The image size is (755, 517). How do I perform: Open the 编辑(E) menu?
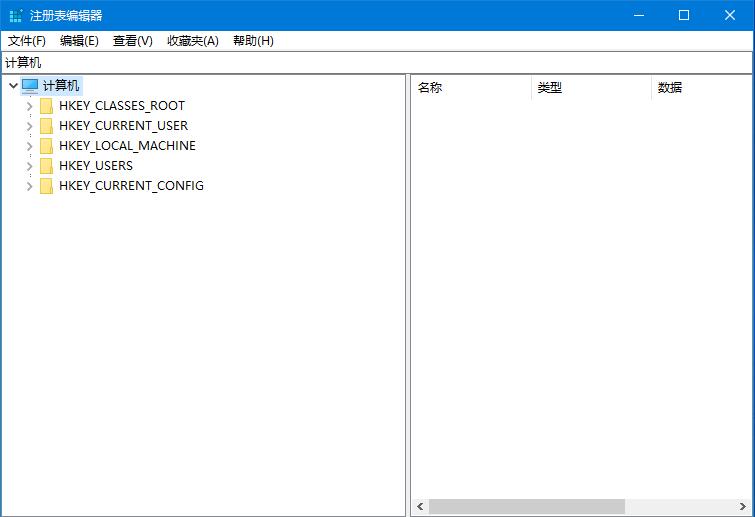pyautogui.click(x=79, y=41)
